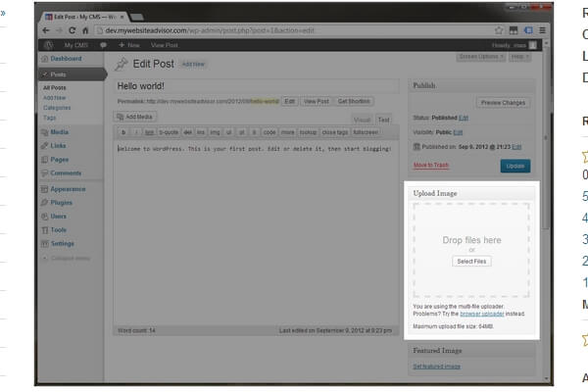The width and height of the screenshot is (588, 392).
Task: Click the link quicktag button
Action: (x=149, y=132)
